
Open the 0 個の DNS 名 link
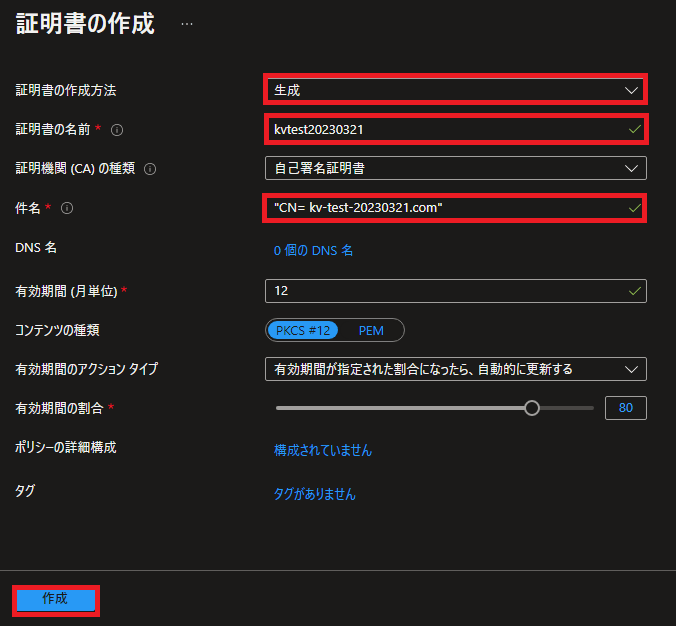[313, 250]
